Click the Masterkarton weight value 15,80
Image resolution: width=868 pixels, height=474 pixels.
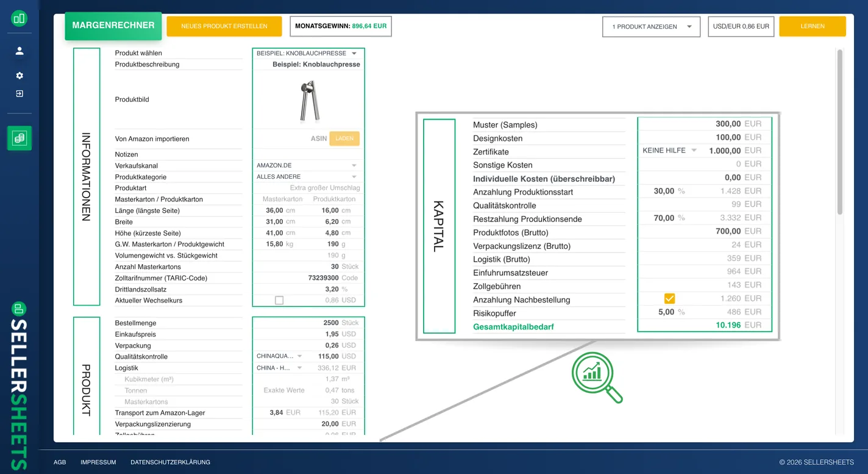[274, 244]
